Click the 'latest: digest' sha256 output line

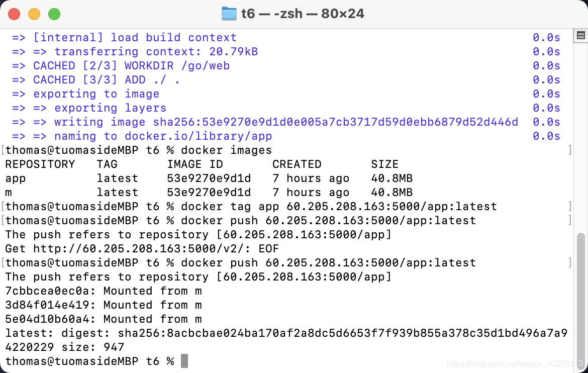pos(286,333)
